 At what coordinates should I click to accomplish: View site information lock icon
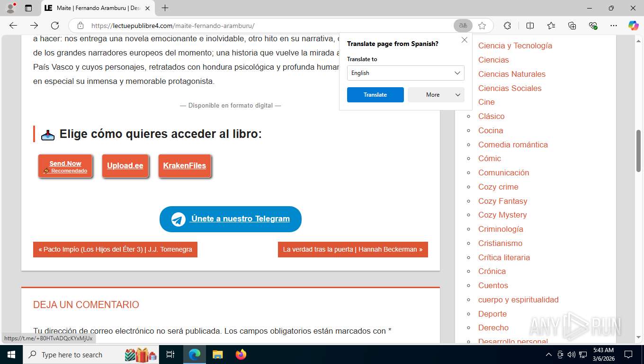80,26
